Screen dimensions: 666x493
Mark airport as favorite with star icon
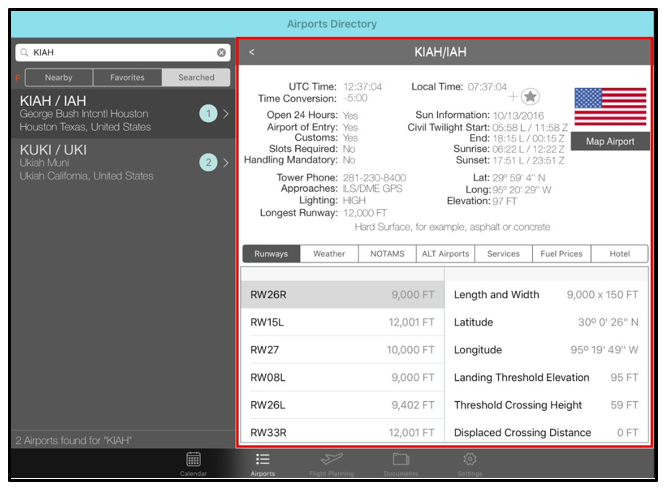coord(531,97)
